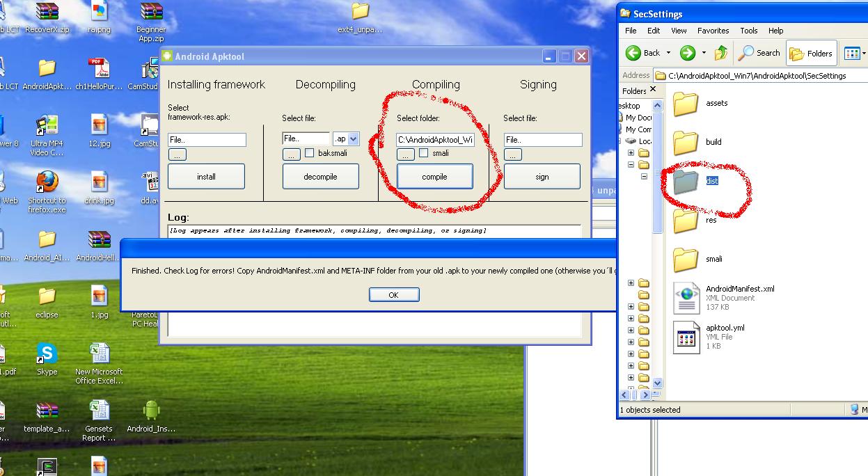The height and width of the screenshot is (476, 868).
Task: Browse for the file to decompile with ... button
Action: click(x=291, y=154)
